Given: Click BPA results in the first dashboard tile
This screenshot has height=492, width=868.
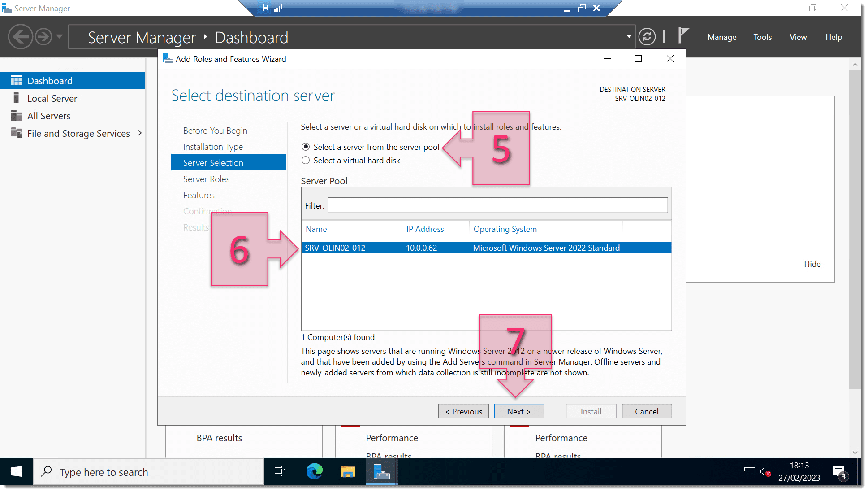Looking at the screenshot, I should point(219,438).
